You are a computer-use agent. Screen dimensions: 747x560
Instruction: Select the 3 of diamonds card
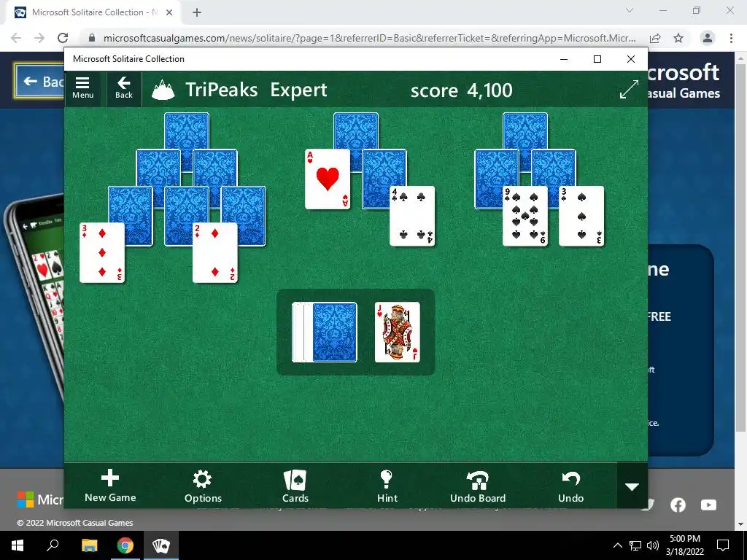(x=102, y=252)
